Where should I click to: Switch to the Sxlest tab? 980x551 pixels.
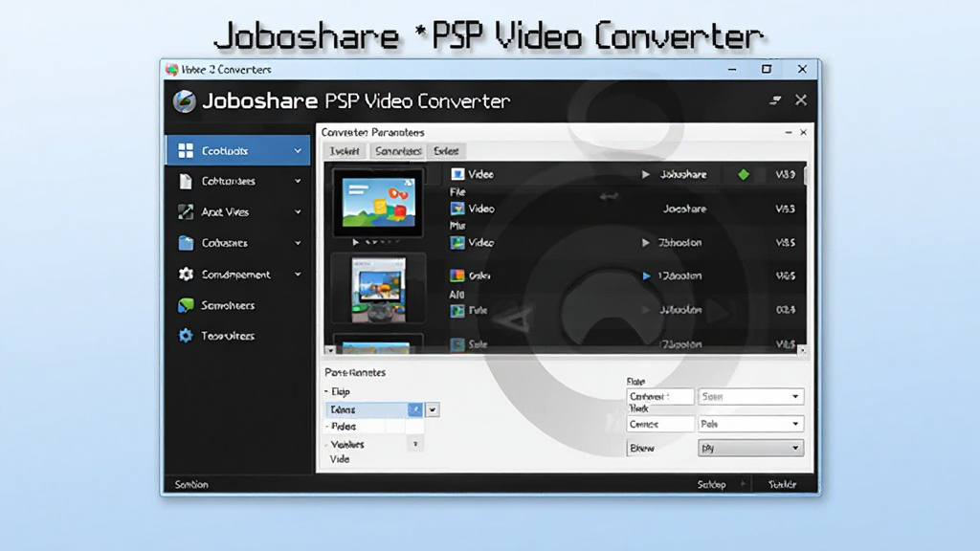click(446, 151)
